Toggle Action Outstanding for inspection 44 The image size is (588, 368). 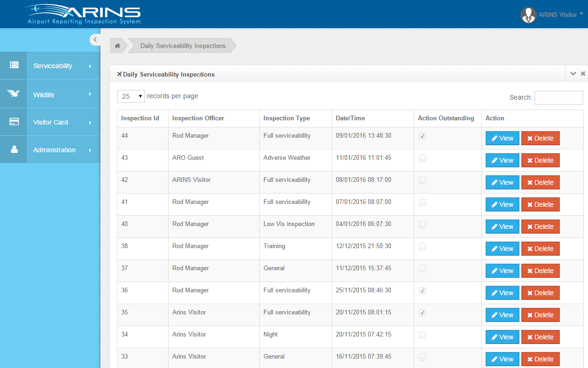(422, 136)
